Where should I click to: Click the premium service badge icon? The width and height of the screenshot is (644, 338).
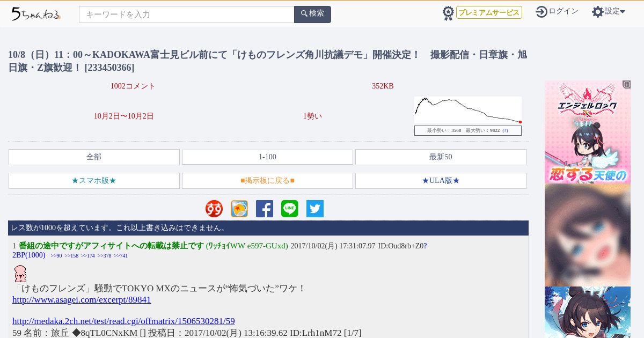448,13
